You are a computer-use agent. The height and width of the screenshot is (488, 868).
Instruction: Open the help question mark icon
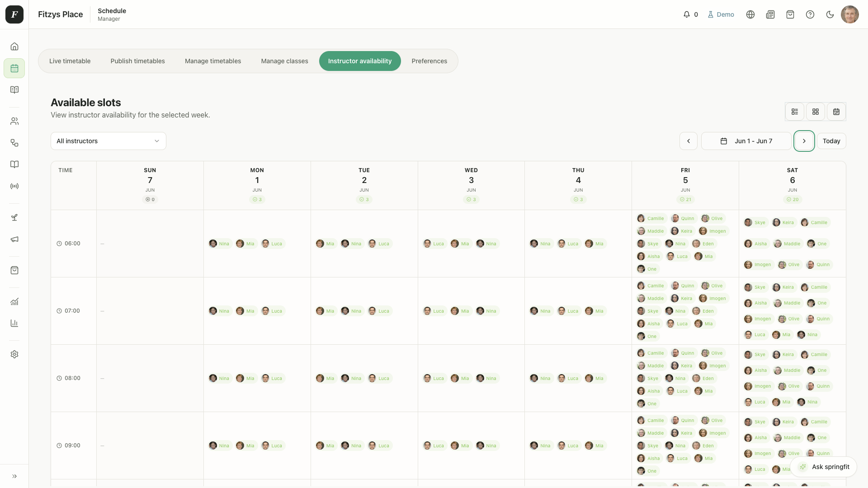(810, 14)
